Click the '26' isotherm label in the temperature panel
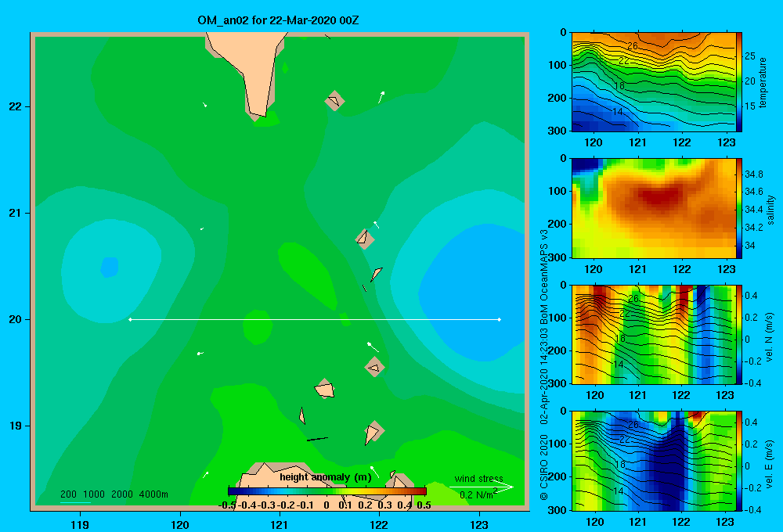 [x=633, y=46]
